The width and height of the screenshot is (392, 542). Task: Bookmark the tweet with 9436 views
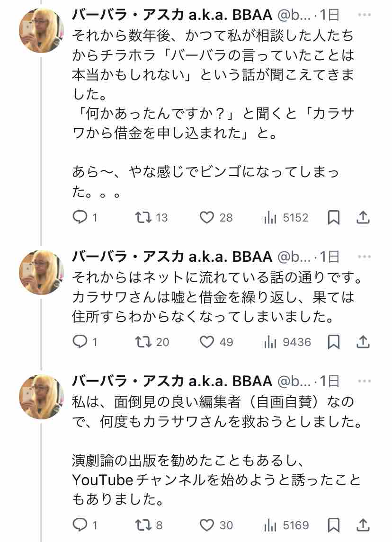point(334,341)
